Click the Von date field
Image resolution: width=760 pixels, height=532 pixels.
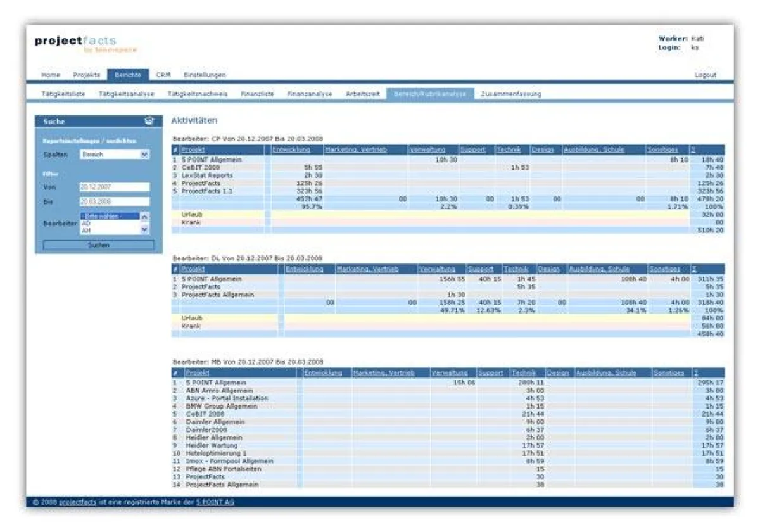pyautogui.click(x=114, y=187)
